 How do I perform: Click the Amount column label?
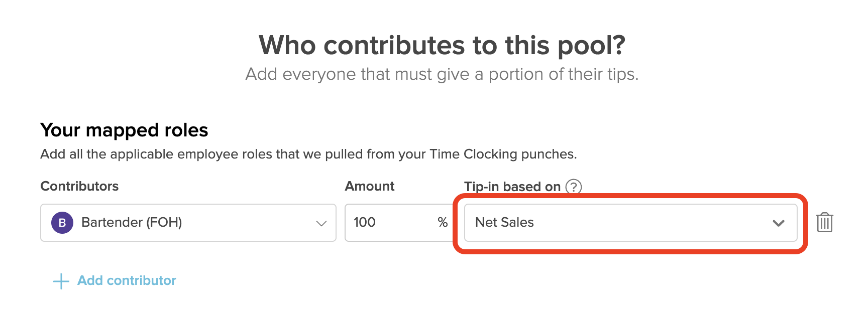(x=369, y=186)
